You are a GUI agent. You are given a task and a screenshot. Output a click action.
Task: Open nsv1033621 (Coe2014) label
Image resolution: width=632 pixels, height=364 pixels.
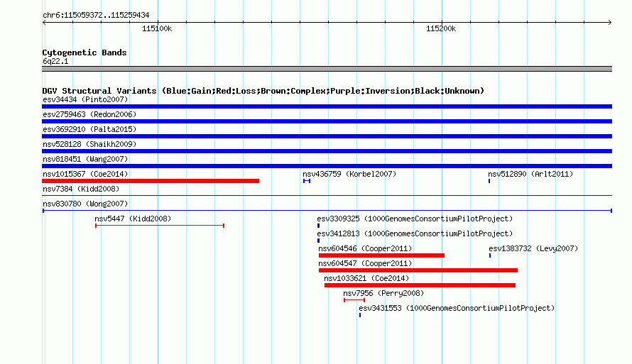pyautogui.click(x=366, y=278)
